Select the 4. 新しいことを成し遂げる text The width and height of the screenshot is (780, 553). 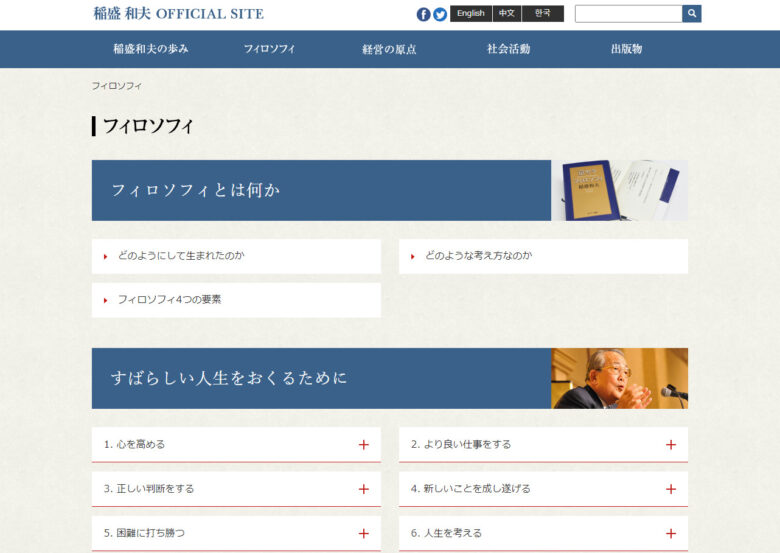point(471,488)
